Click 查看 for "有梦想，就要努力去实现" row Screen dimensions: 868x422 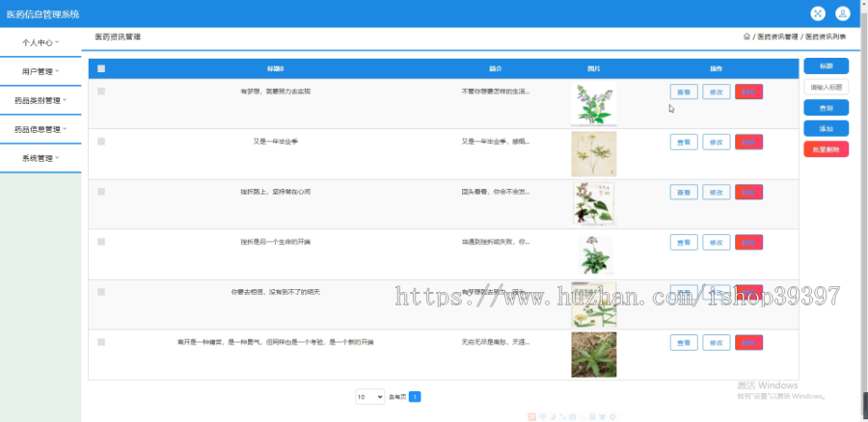(x=684, y=92)
